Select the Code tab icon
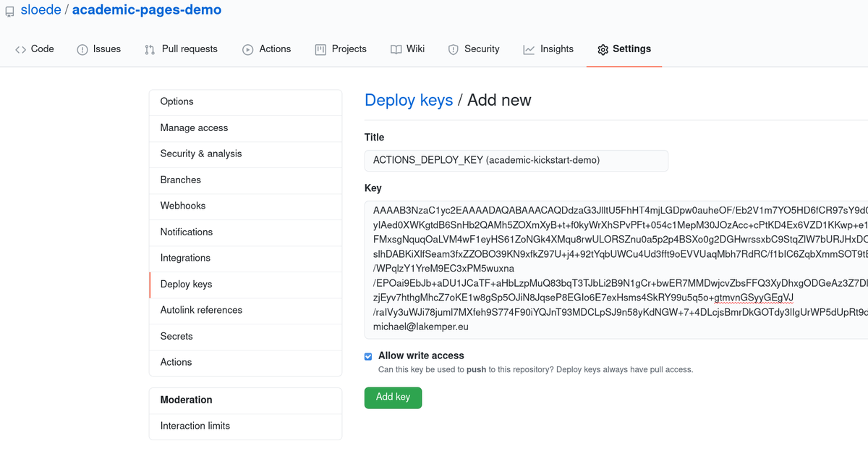Image resolution: width=868 pixels, height=454 pixels. (x=20, y=49)
